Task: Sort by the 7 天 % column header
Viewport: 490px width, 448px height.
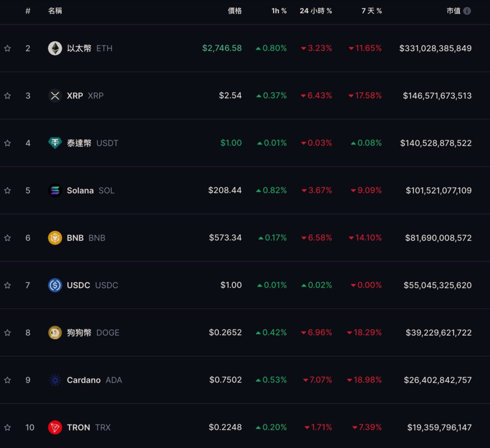Action: 371,11
